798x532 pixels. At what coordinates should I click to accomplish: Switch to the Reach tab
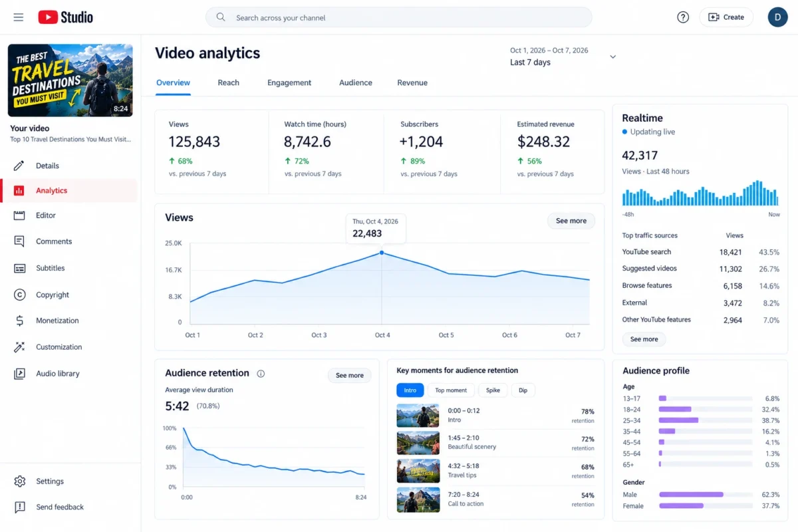point(228,83)
